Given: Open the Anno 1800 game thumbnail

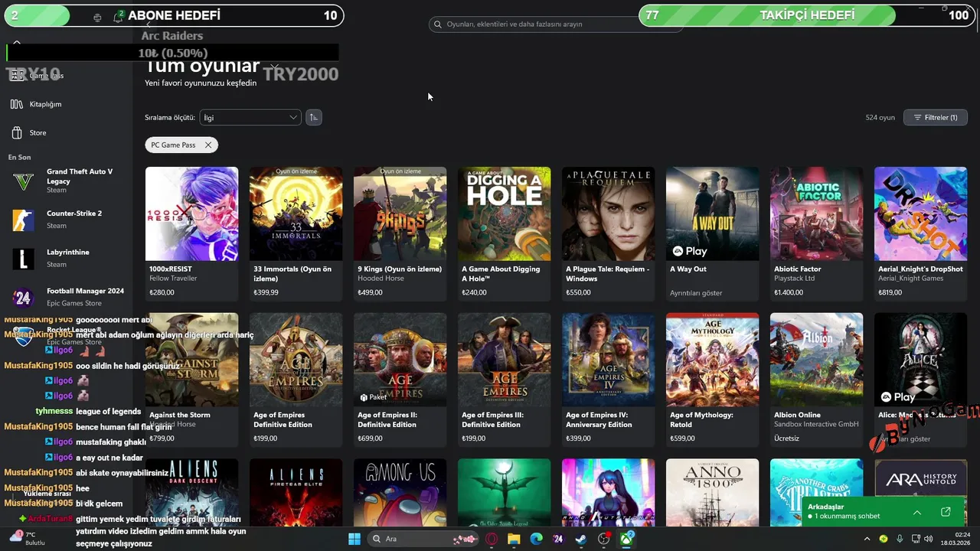Looking at the screenshot, I should (x=712, y=492).
